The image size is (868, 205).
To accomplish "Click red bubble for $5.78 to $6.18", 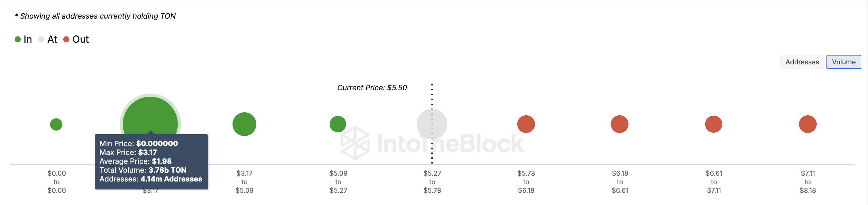I will pos(526,124).
